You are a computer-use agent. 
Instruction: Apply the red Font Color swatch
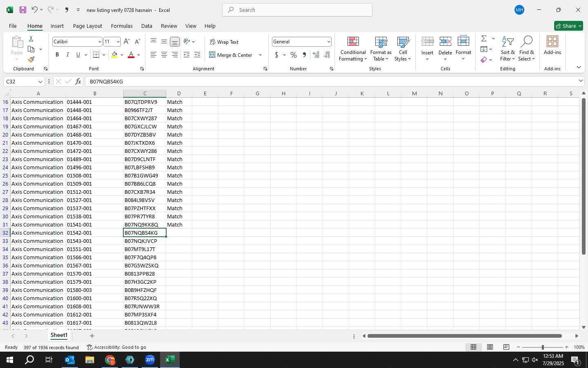pos(131,55)
